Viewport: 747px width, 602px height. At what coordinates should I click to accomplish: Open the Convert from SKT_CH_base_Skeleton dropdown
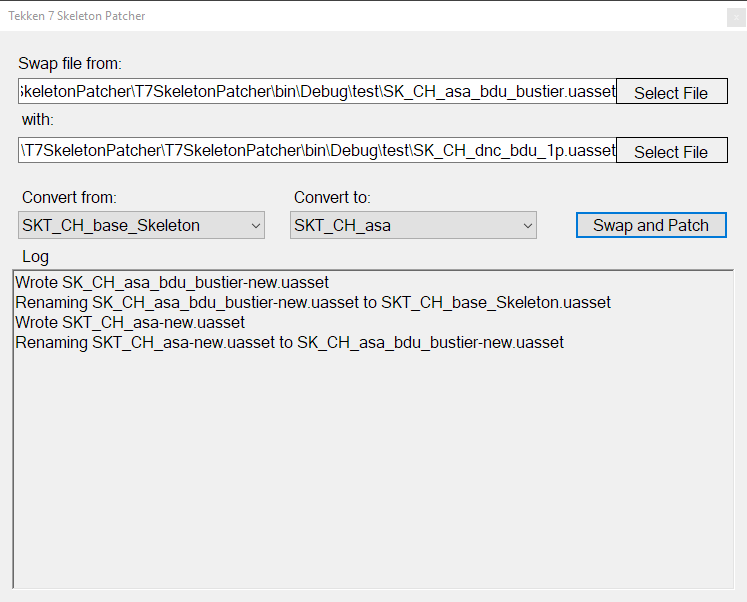(x=141, y=225)
